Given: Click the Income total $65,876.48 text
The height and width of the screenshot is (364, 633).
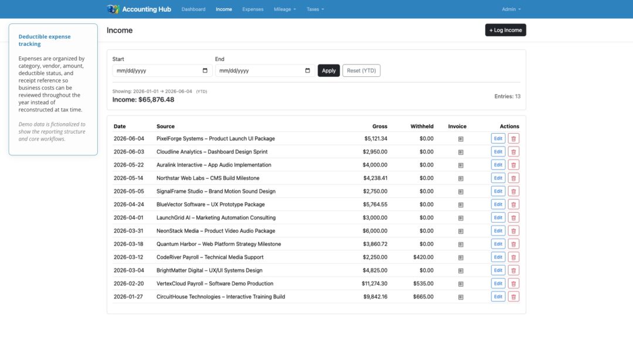Looking at the screenshot, I should pyautogui.click(x=144, y=100).
